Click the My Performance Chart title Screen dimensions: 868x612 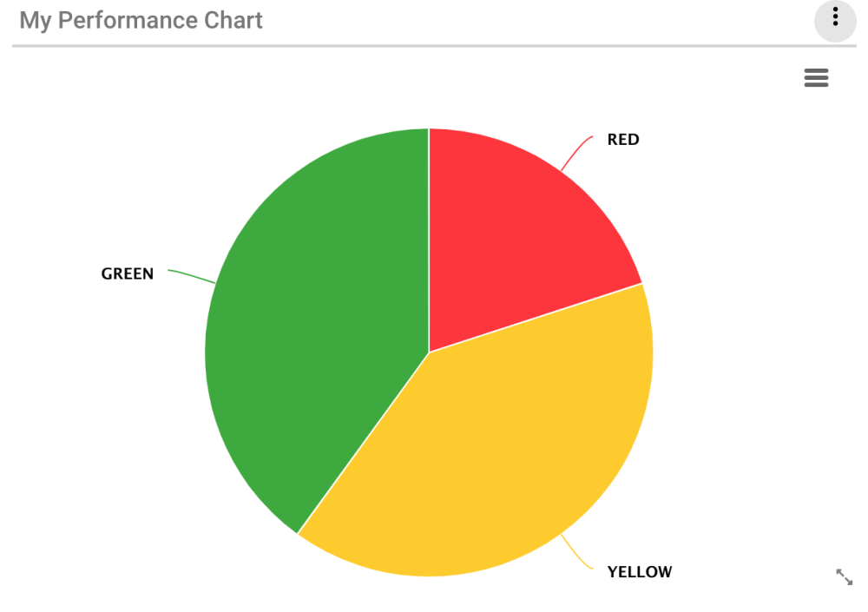(x=141, y=20)
